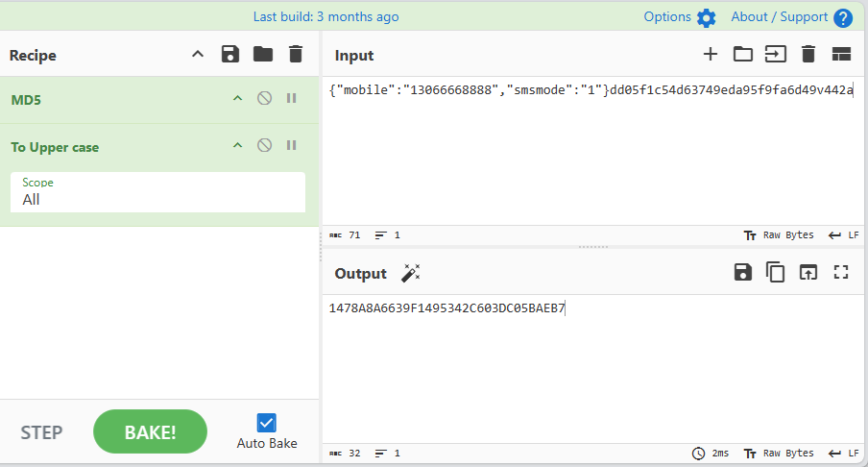868x467 pixels.
Task: Disable the MD5 operation
Action: tap(264, 99)
